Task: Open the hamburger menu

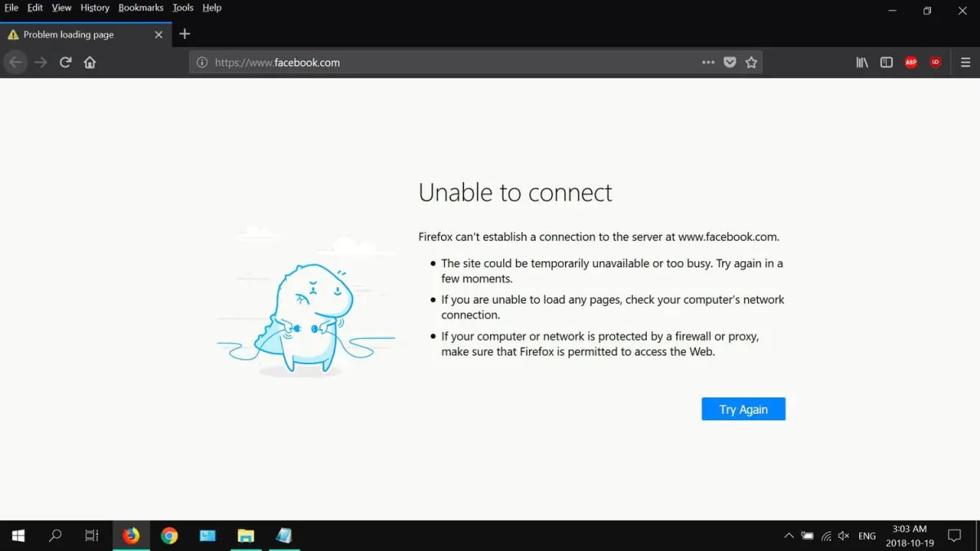Action: click(965, 61)
